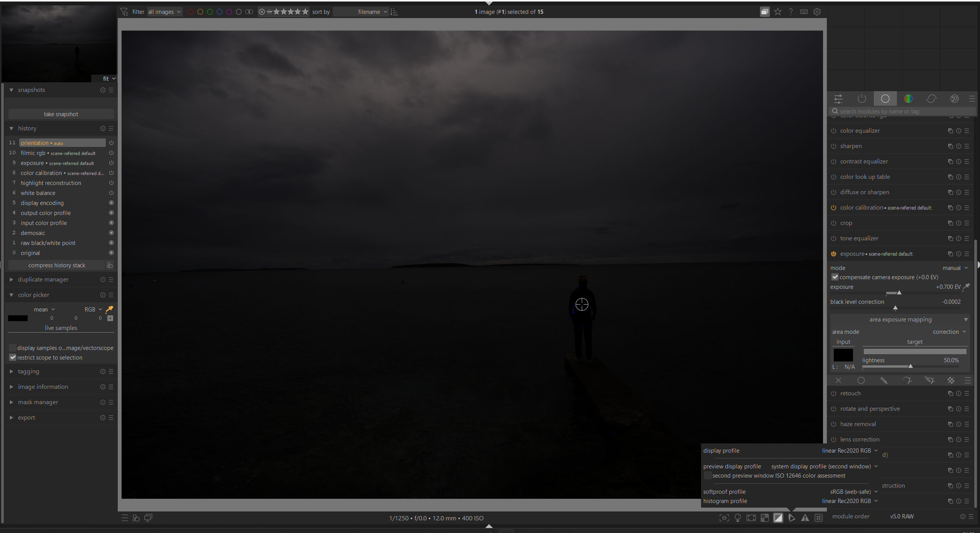Image resolution: width=980 pixels, height=533 pixels.
Task: Click the lightness target slider
Action: coord(910,366)
